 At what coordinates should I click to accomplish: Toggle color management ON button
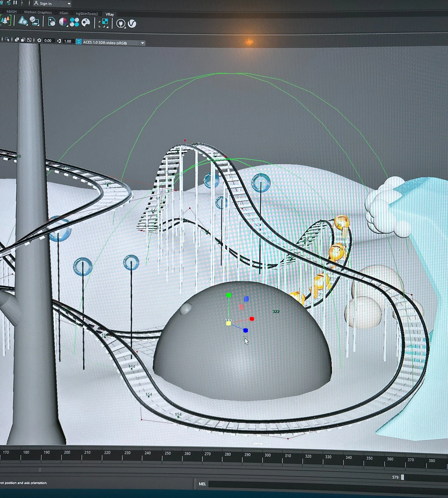[78, 42]
